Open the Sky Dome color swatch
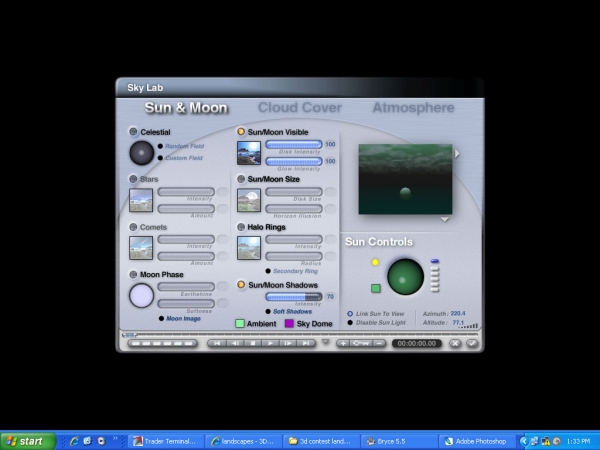This screenshot has height=450, width=600. click(289, 323)
